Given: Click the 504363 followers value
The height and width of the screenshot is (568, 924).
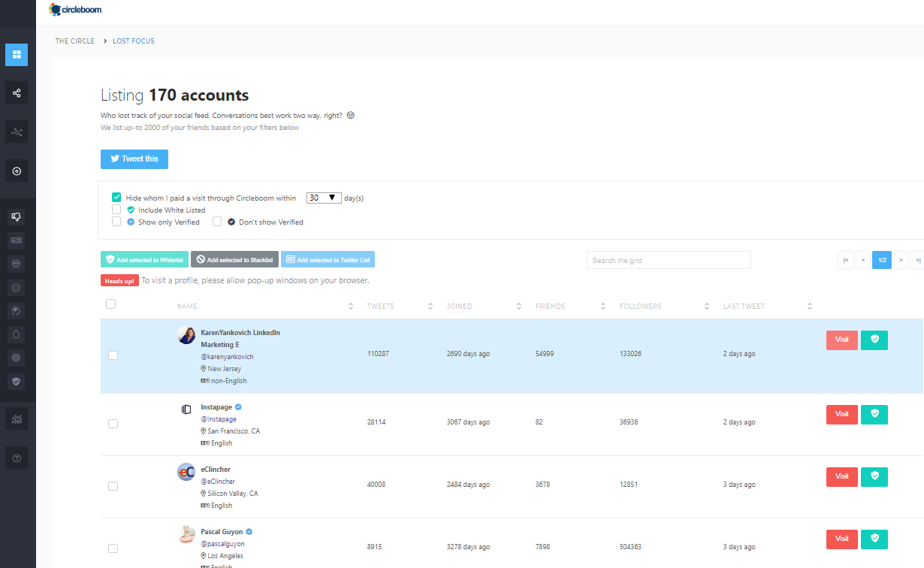Looking at the screenshot, I should pos(631,547).
